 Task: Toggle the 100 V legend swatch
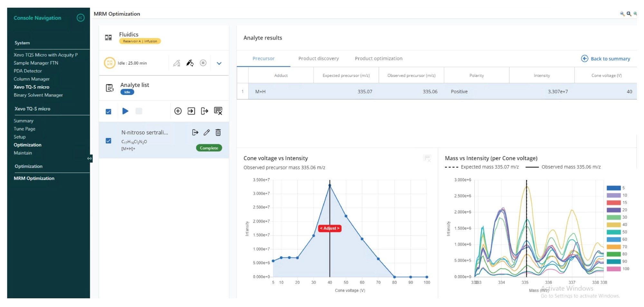tap(613, 269)
